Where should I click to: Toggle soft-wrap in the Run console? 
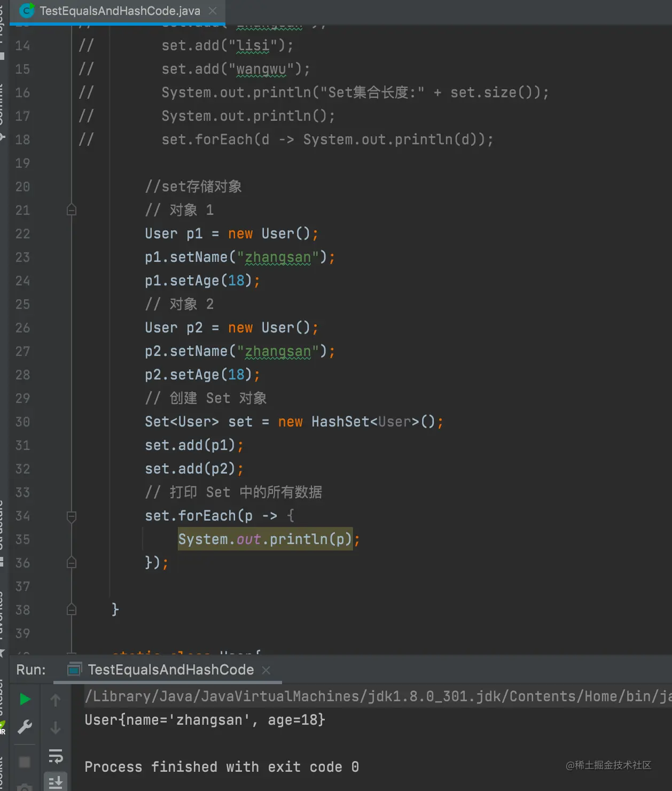[56, 756]
